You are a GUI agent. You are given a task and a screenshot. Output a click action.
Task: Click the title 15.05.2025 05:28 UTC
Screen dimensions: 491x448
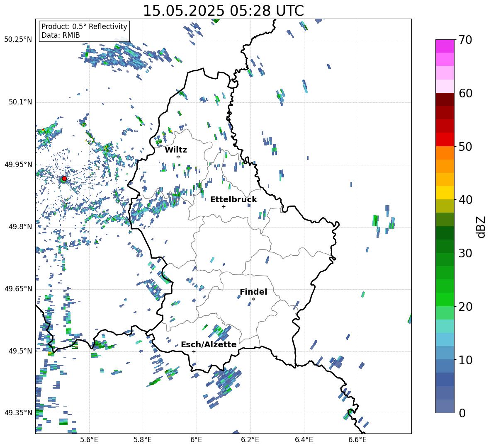(x=223, y=11)
